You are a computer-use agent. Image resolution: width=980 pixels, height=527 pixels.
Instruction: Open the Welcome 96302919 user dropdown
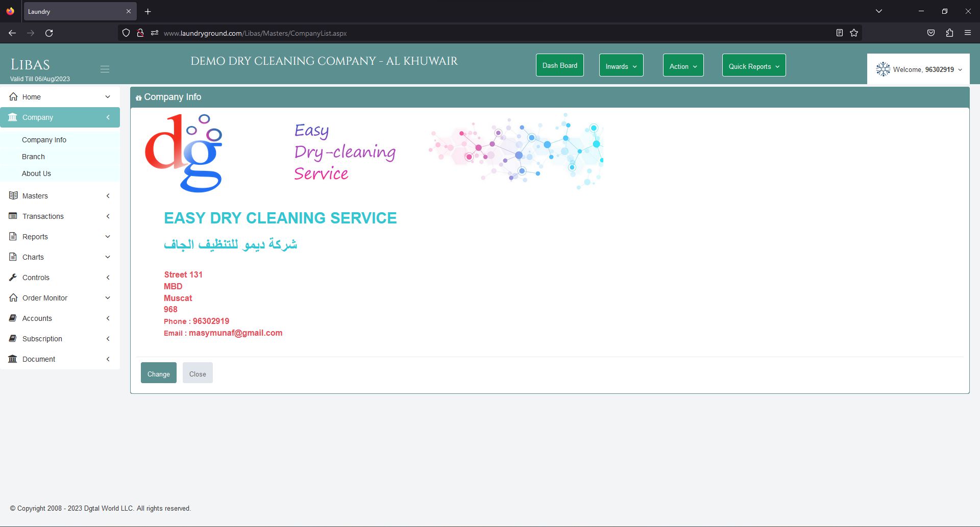pos(918,69)
